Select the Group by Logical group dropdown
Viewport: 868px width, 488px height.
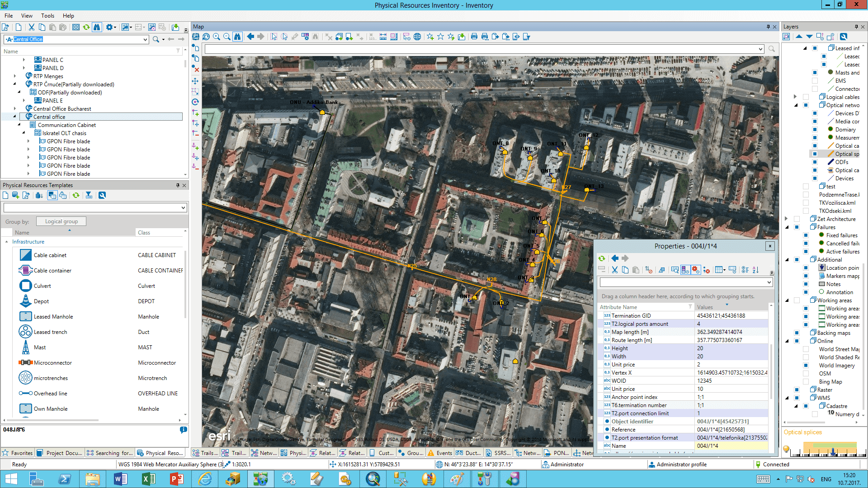pos(61,221)
